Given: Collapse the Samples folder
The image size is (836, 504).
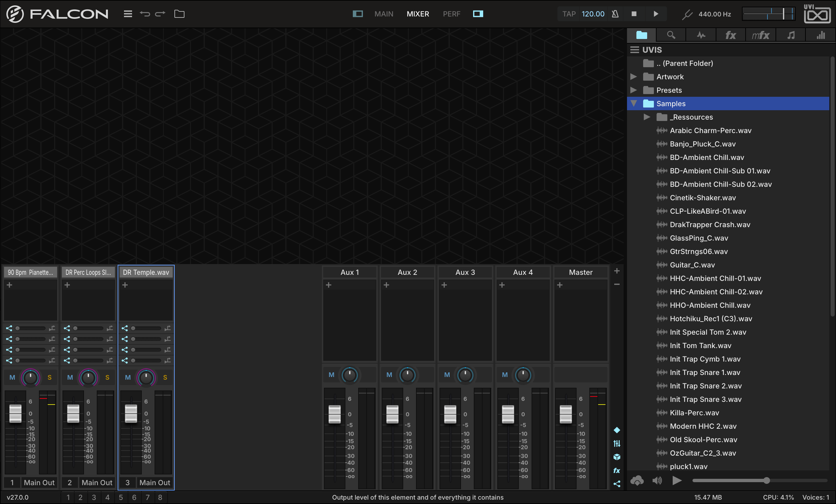Looking at the screenshot, I should click(633, 103).
